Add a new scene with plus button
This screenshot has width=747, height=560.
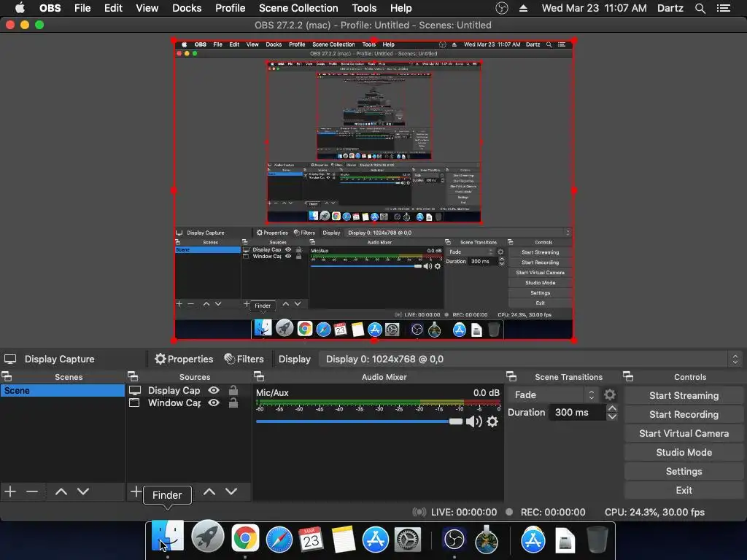click(x=10, y=491)
